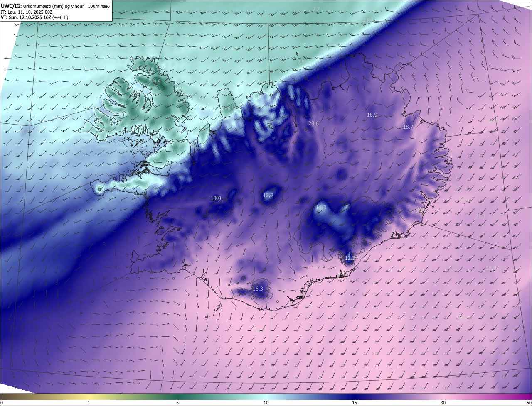Click the 4.9 value in the Westfjords
The image size is (532, 406).
pos(157,82)
